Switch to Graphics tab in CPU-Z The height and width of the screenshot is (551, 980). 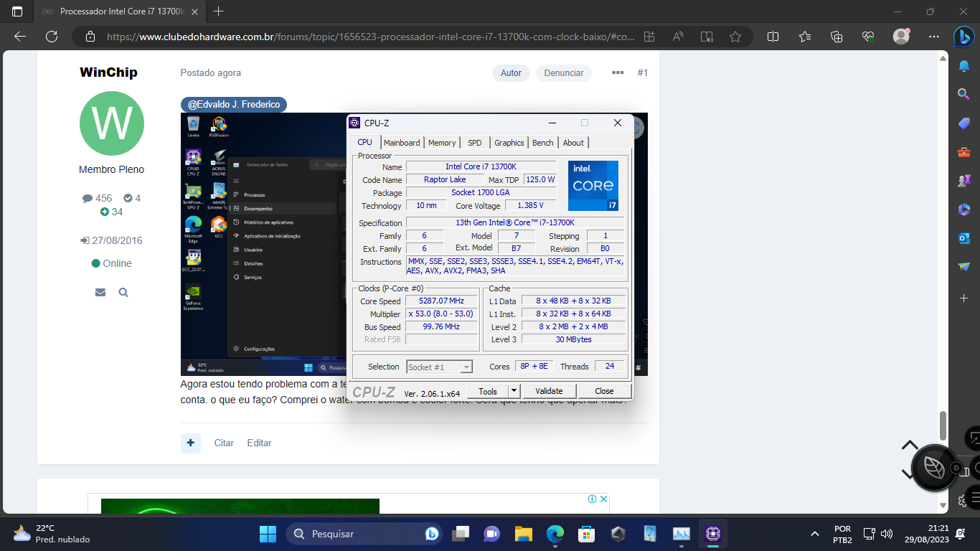coord(509,143)
